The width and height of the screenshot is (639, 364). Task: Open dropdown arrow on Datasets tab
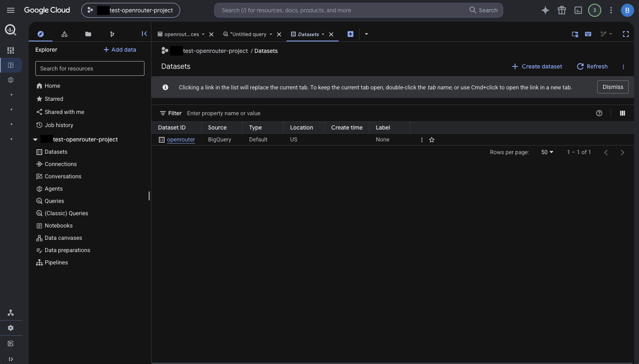tap(323, 34)
